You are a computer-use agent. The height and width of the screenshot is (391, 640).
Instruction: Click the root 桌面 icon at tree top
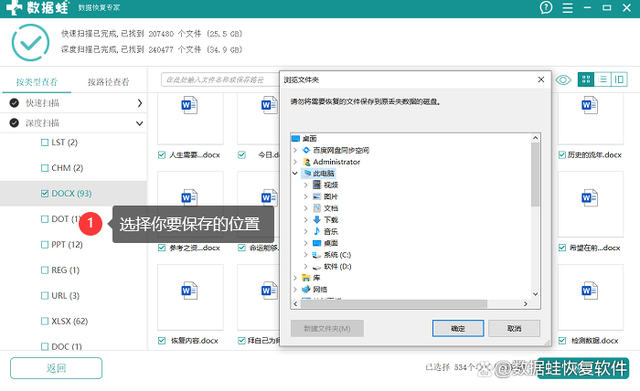296,138
